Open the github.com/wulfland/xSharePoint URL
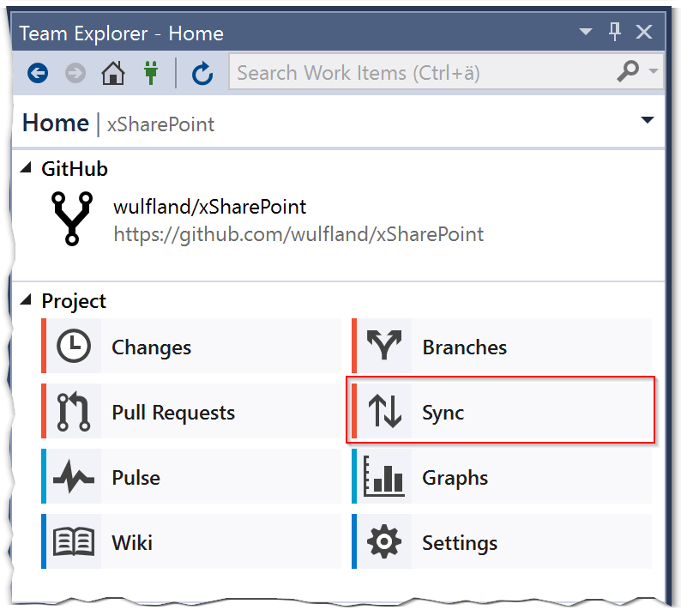Viewport: 681px width, 616px height. 298,234
